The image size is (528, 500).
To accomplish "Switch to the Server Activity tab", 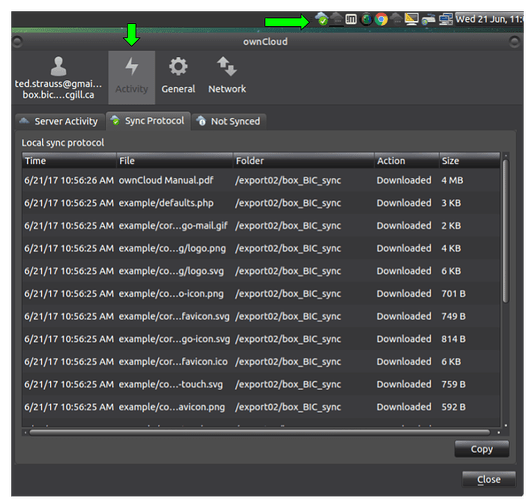I will [x=59, y=121].
